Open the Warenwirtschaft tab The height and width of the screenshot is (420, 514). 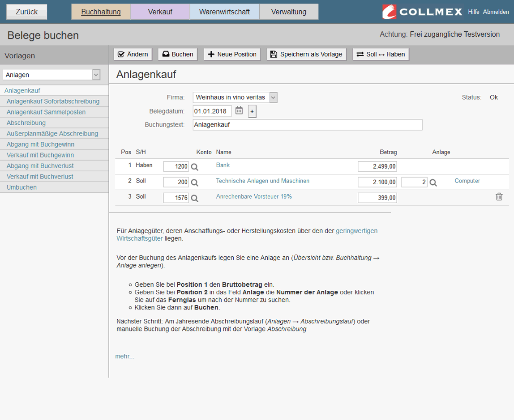coord(225,12)
